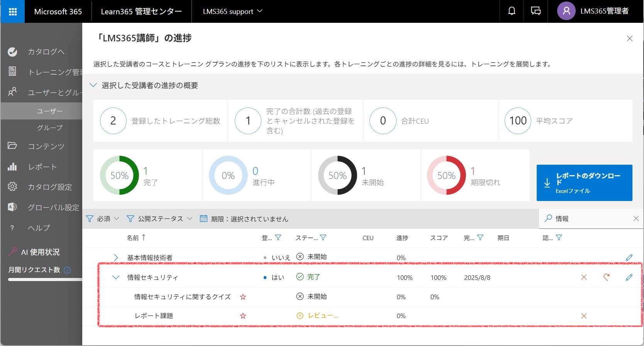Click the 平均スコア 100 circle
The height and width of the screenshot is (346, 644).
[x=518, y=121]
